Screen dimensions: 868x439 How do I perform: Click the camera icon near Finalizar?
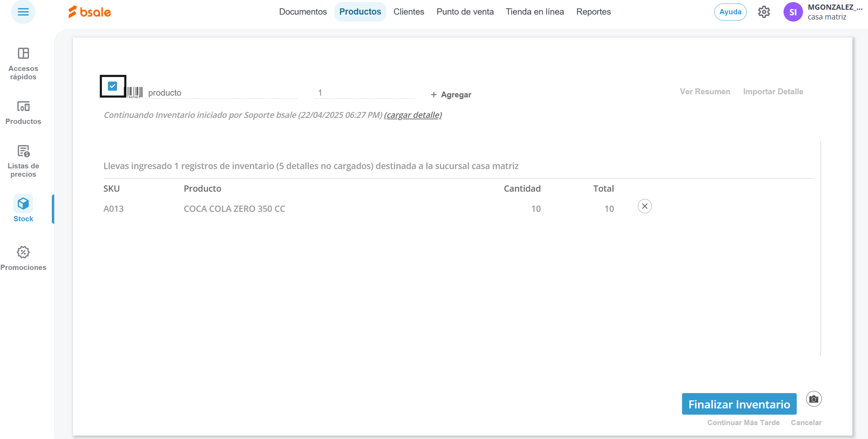813,399
